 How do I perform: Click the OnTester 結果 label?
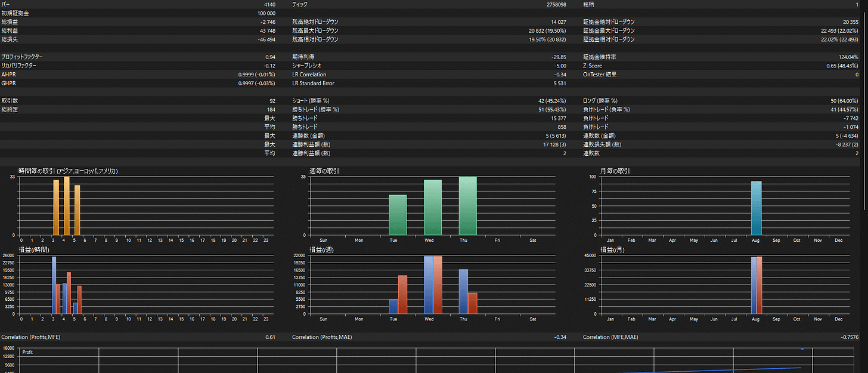[600, 75]
